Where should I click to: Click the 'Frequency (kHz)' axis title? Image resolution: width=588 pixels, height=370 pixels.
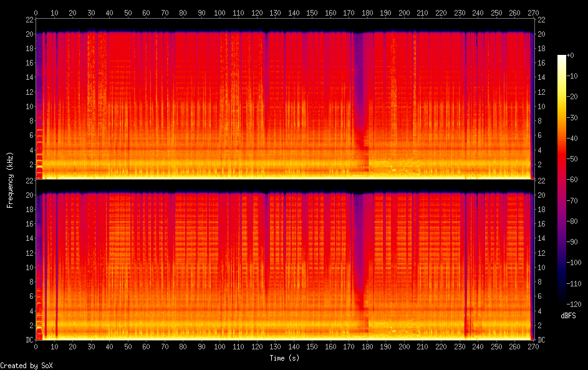[x=10, y=180]
